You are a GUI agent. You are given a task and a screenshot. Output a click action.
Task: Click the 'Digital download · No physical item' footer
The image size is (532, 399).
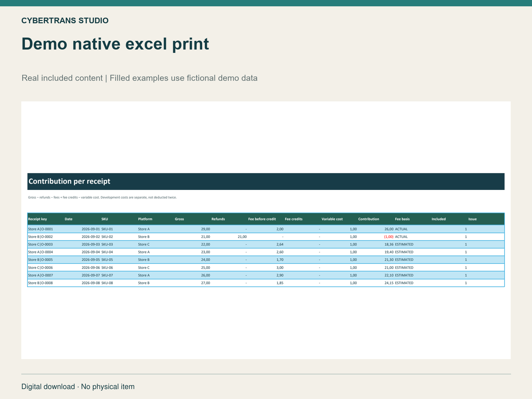click(78, 387)
